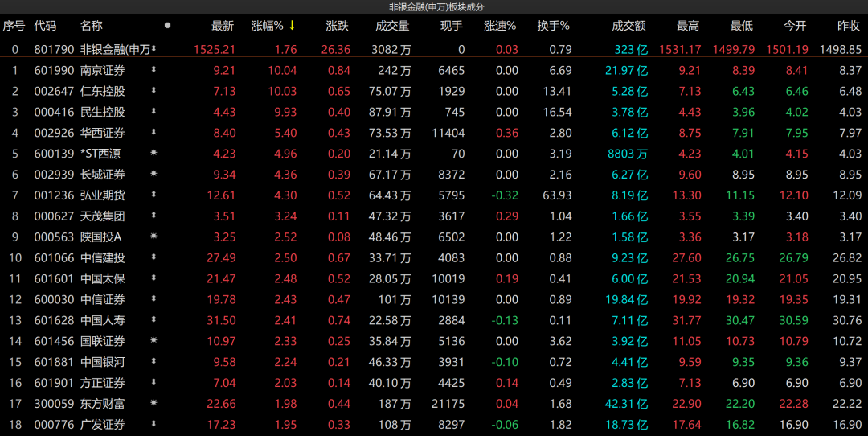868x436 pixels.
Task: Click the 昨收 column header
Action: pos(849,26)
